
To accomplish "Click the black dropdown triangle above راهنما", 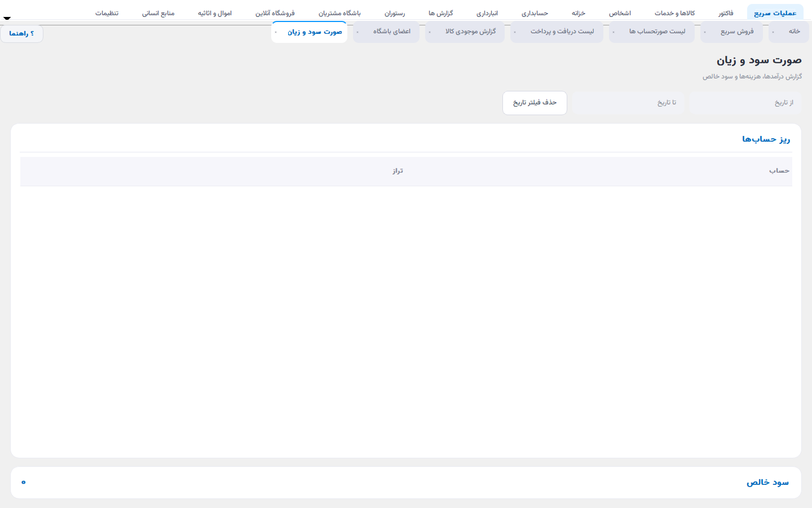I will tap(7, 18).
